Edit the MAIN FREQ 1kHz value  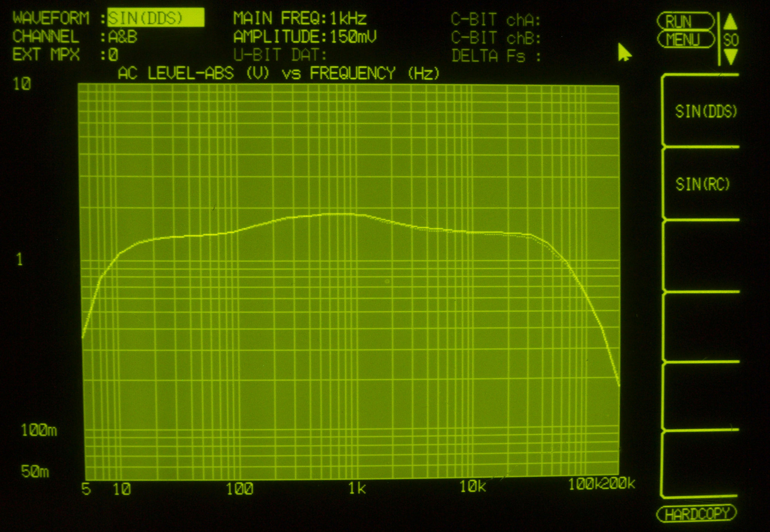pyautogui.click(x=348, y=18)
